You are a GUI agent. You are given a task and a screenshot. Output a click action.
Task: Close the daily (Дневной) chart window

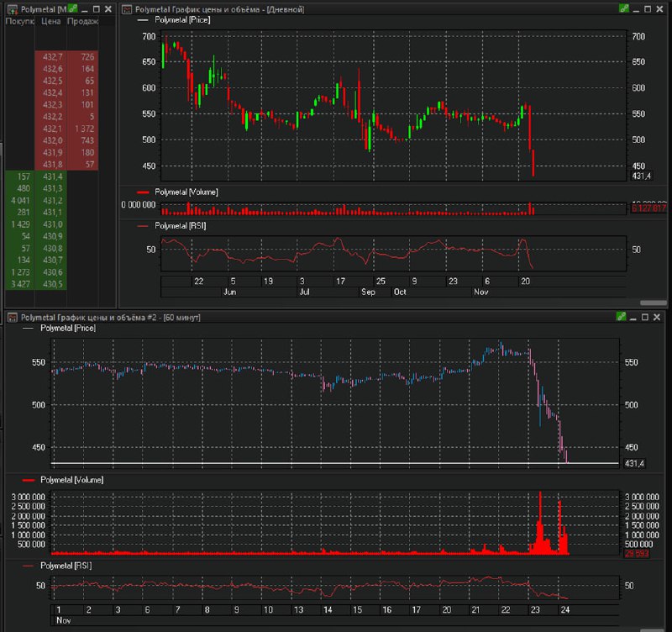(659, 9)
